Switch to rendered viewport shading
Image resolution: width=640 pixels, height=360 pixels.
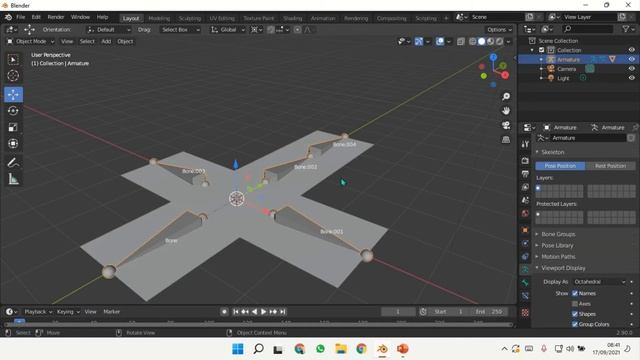click(500, 41)
